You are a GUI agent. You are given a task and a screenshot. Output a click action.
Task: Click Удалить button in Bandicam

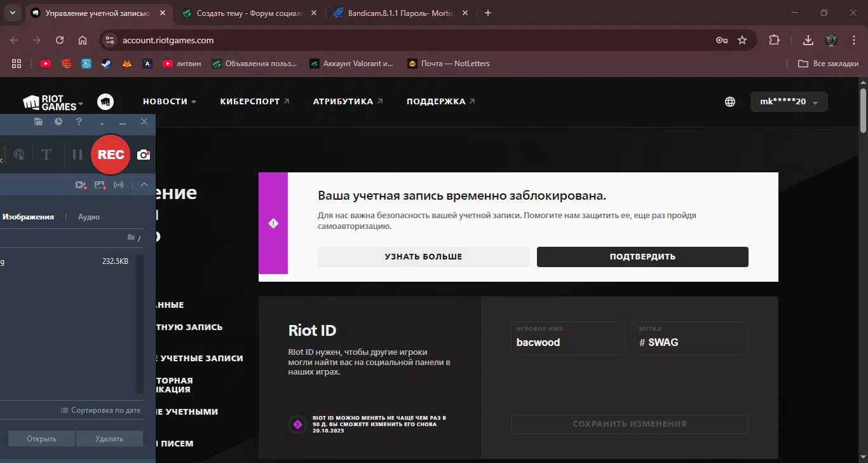coord(109,439)
